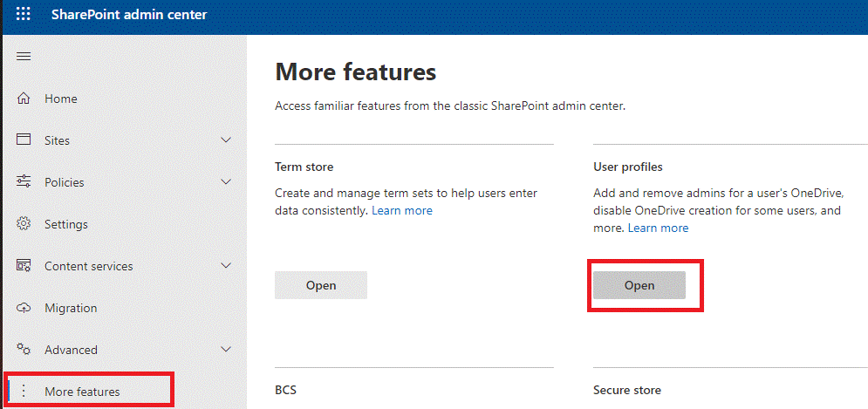
Task: Click the User profiles heading
Action: [x=628, y=166]
